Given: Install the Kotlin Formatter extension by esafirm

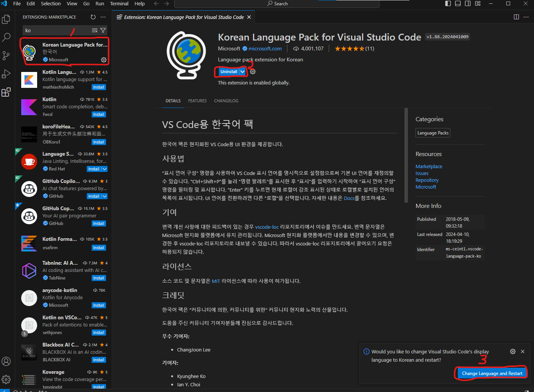Looking at the screenshot, I should (99, 248).
